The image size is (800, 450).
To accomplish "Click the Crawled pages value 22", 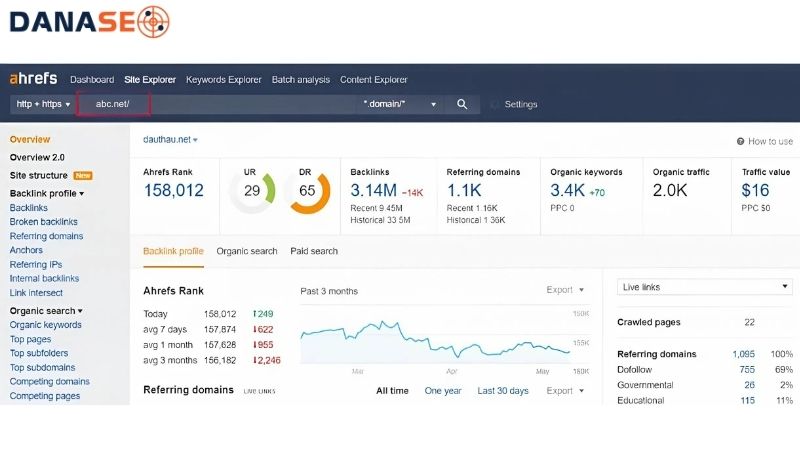I will point(749,322).
